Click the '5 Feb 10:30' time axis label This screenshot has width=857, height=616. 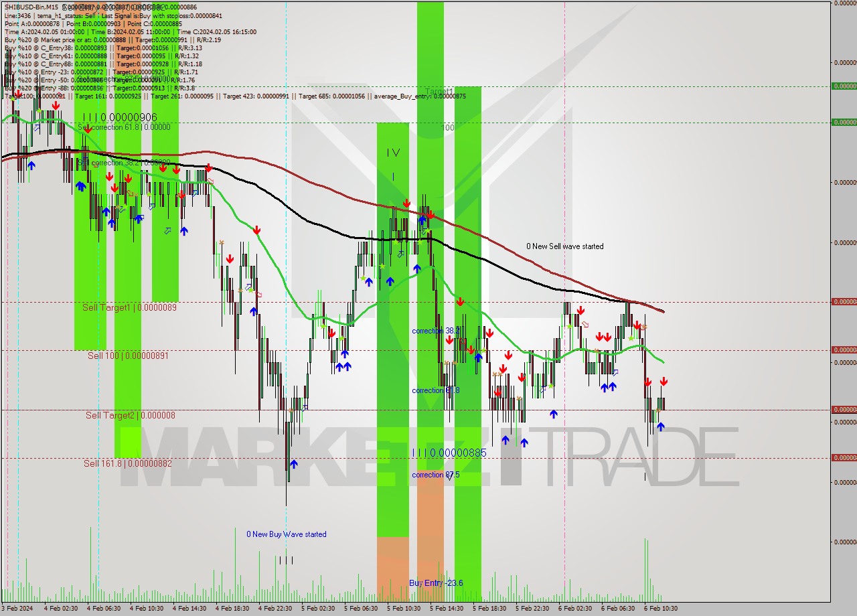pyautogui.click(x=403, y=609)
